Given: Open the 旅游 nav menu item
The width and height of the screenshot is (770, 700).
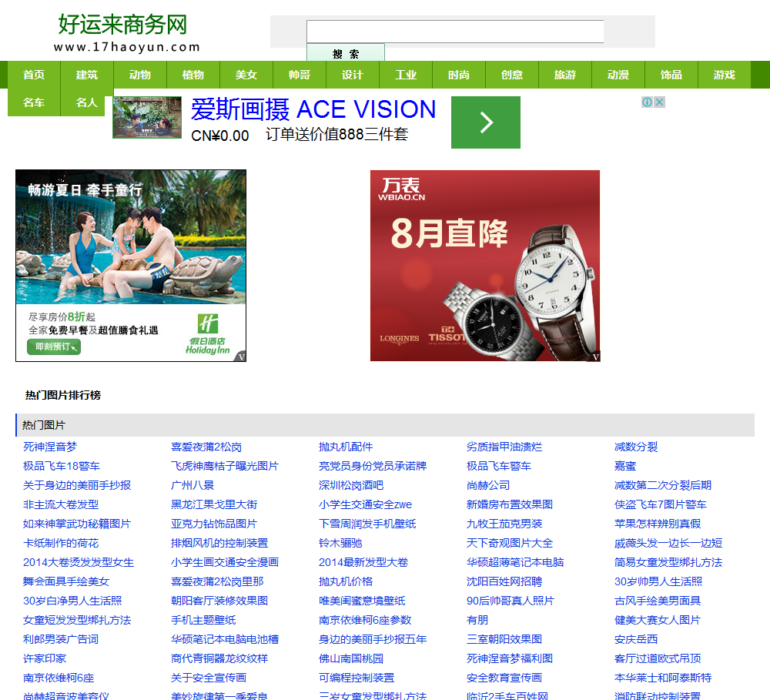Looking at the screenshot, I should coord(564,75).
